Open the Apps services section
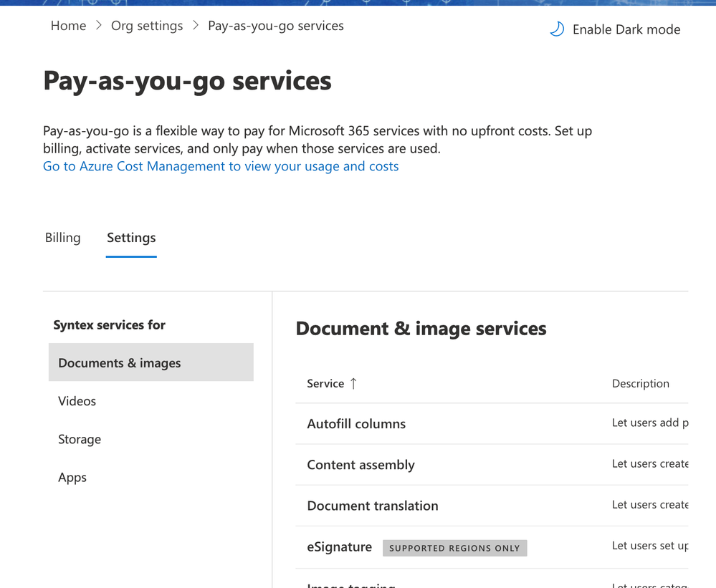The width and height of the screenshot is (716, 588). (x=72, y=478)
